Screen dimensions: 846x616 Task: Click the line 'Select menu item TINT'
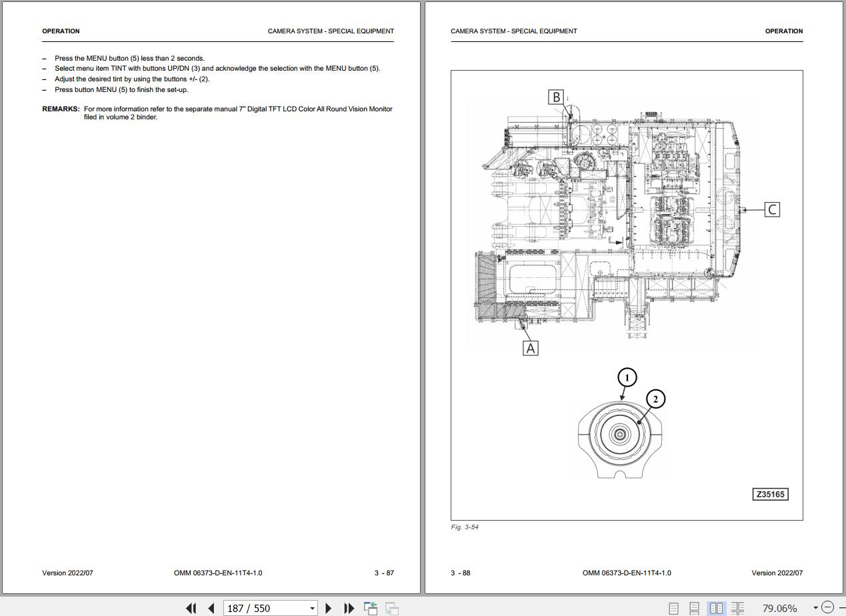tap(217, 68)
